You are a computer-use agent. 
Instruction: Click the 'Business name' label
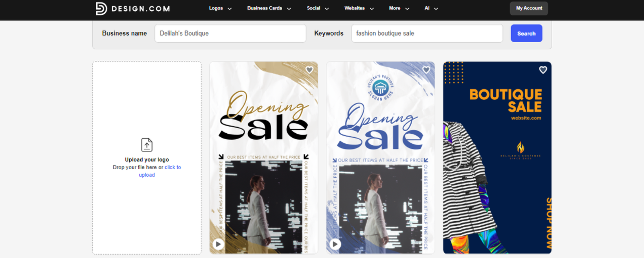(124, 33)
